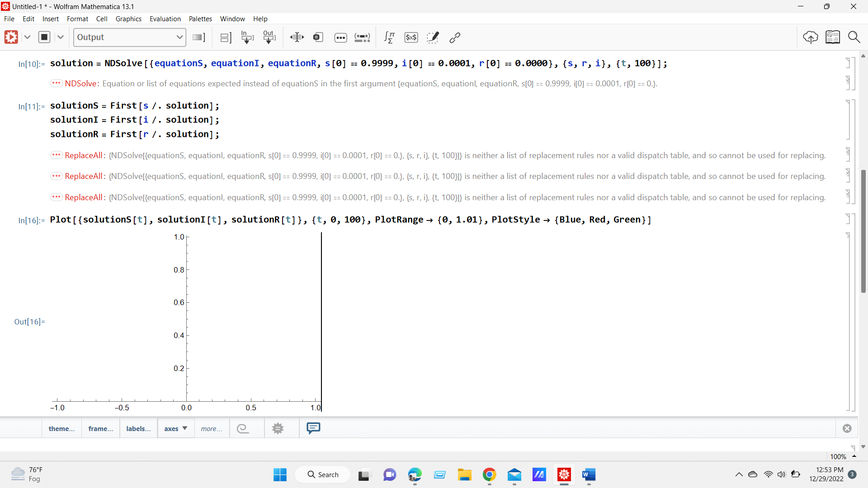The height and width of the screenshot is (488, 868).
Task: Open the cell style Output dropdown
Action: point(130,37)
